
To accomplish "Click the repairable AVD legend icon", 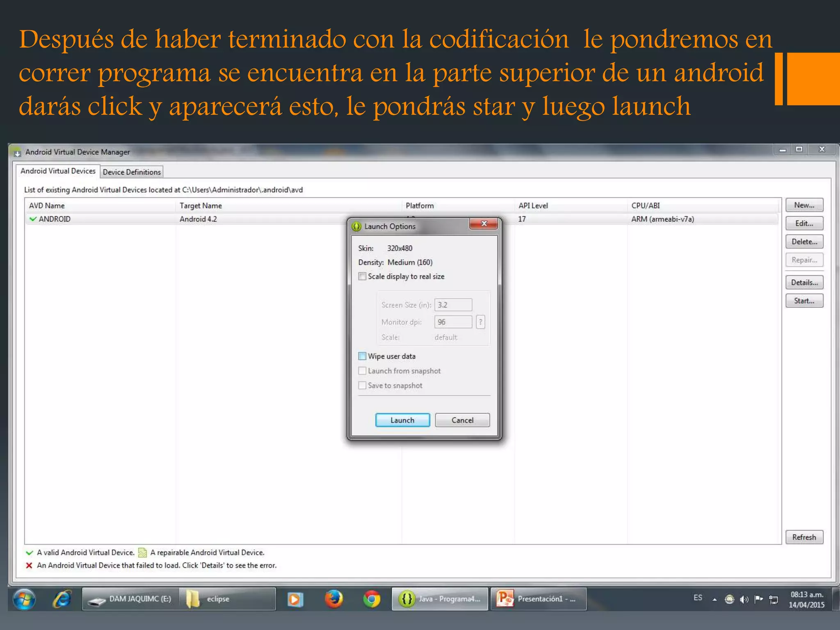I will tap(142, 553).
